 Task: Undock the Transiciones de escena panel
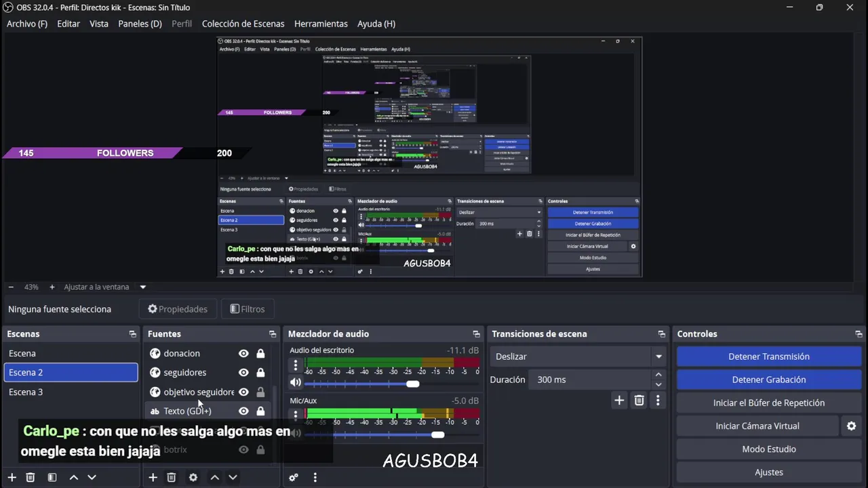pos(662,334)
